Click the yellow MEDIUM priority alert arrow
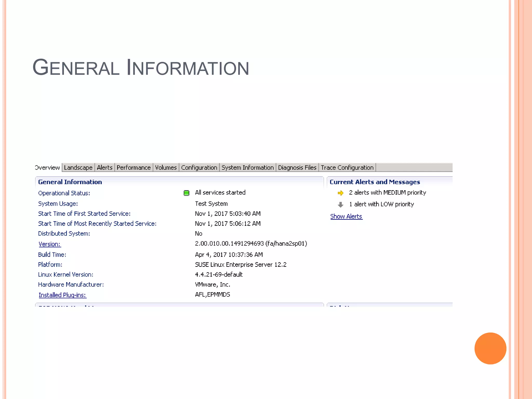The width and height of the screenshot is (532, 399). point(341,193)
